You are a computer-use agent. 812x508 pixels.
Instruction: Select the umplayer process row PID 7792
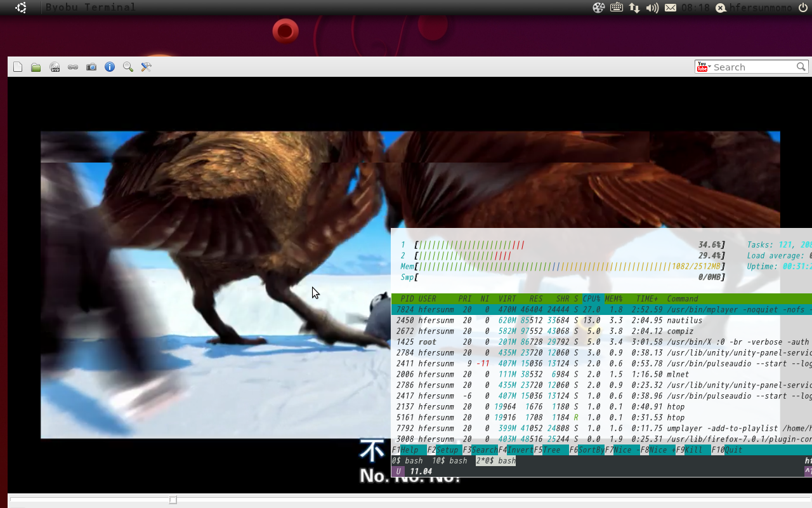[601, 428]
